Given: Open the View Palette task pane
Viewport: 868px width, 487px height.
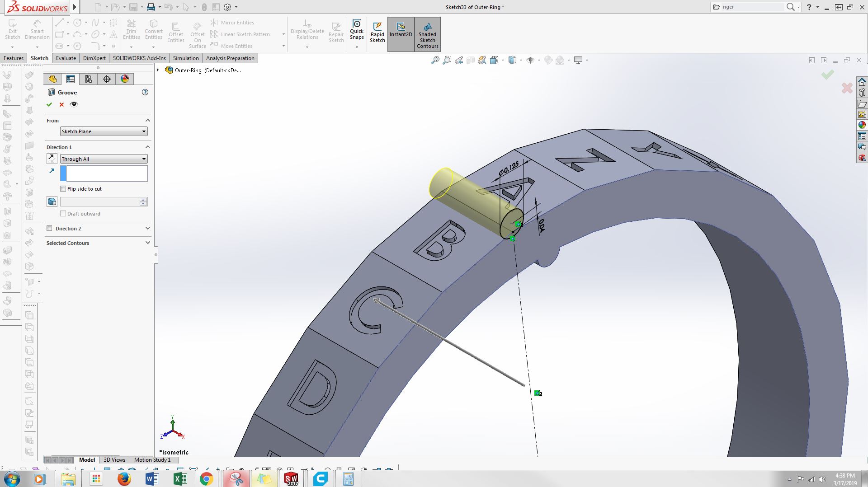Looking at the screenshot, I should click(862, 114).
